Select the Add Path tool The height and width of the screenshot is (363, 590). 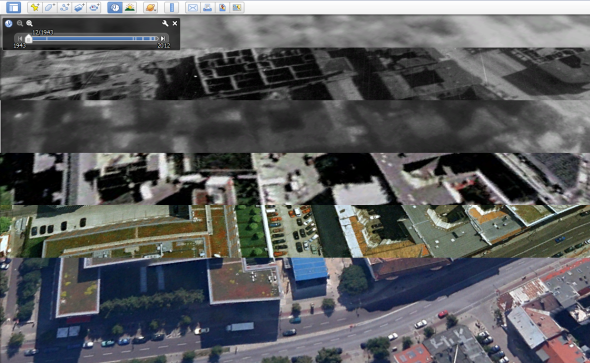(64, 7)
